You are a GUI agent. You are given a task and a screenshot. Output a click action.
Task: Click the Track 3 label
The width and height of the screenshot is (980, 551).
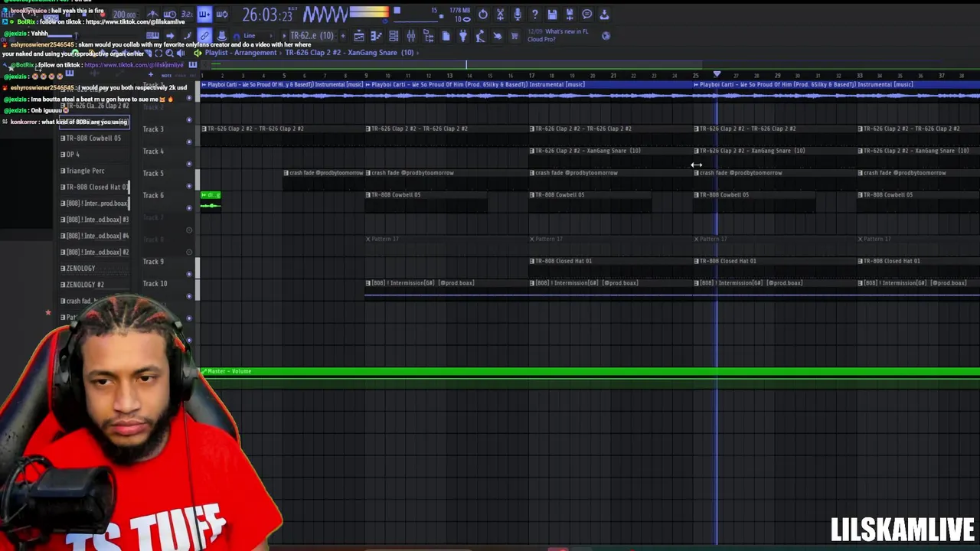point(153,129)
